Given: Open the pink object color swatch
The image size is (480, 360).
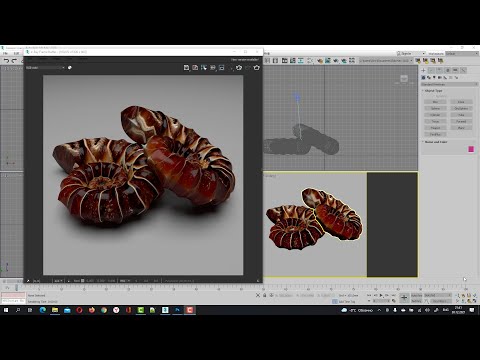Looking at the screenshot, I should pyautogui.click(x=471, y=149).
